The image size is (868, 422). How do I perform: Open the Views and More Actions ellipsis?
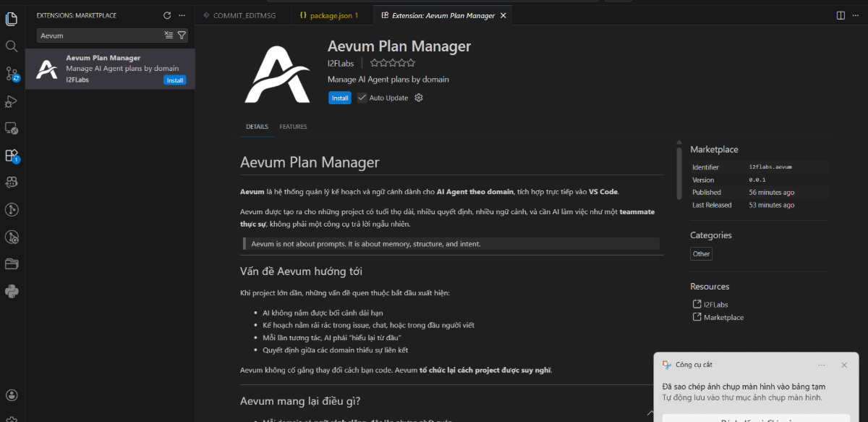click(x=182, y=14)
